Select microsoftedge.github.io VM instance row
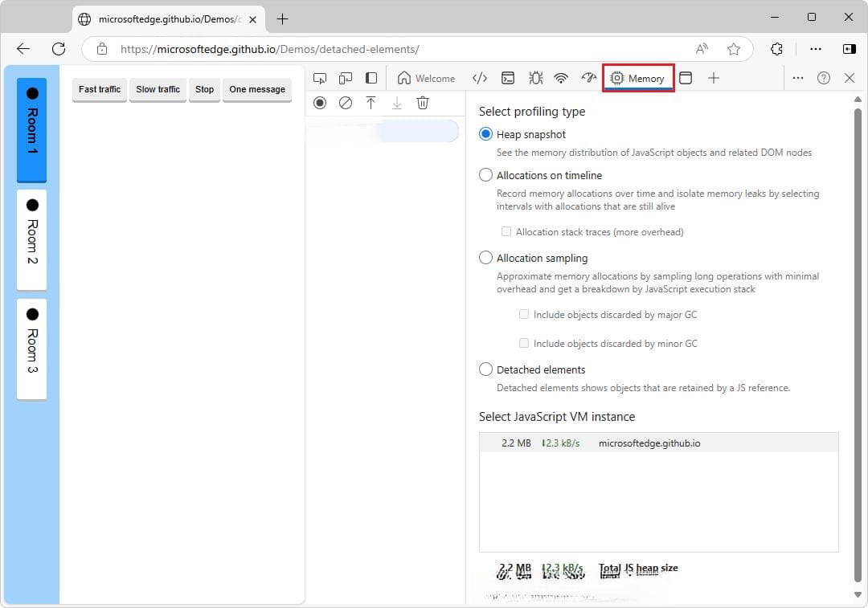Viewport: 868px width, 608px height. pos(659,443)
